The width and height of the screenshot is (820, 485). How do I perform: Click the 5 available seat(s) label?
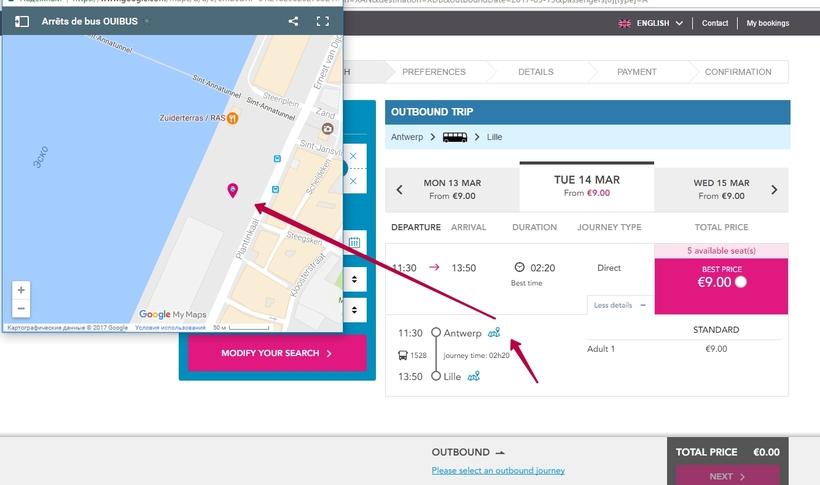[721, 251]
